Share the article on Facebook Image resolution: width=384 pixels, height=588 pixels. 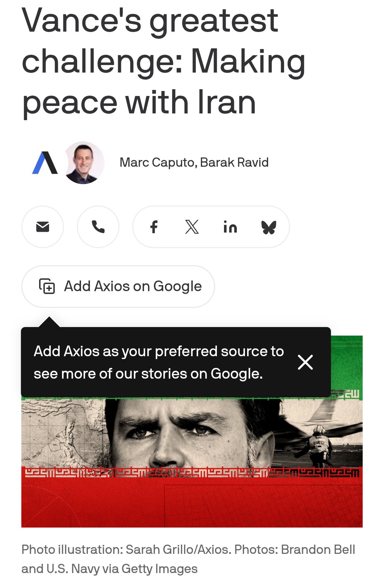click(x=154, y=227)
